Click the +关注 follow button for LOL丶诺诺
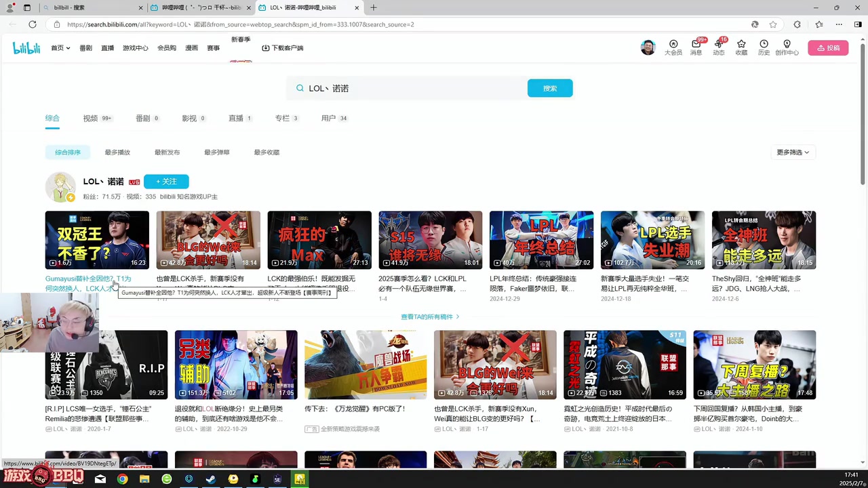Viewport: 868px width, 488px height. [166, 181]
